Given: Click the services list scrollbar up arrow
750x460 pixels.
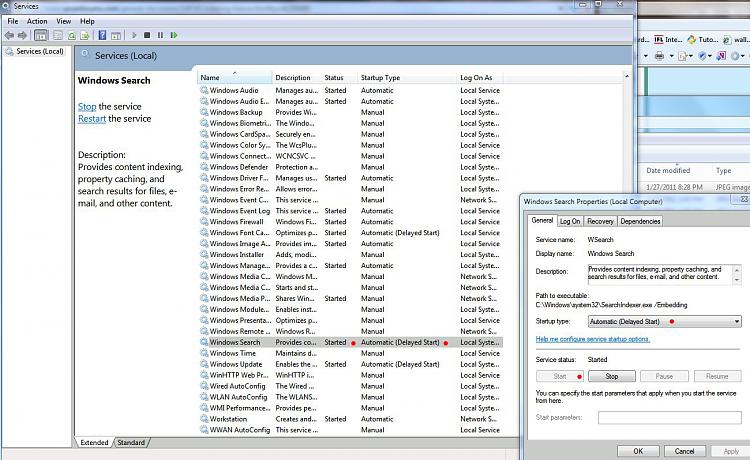Looking at the screenshot, I should [x=627, y=77].
